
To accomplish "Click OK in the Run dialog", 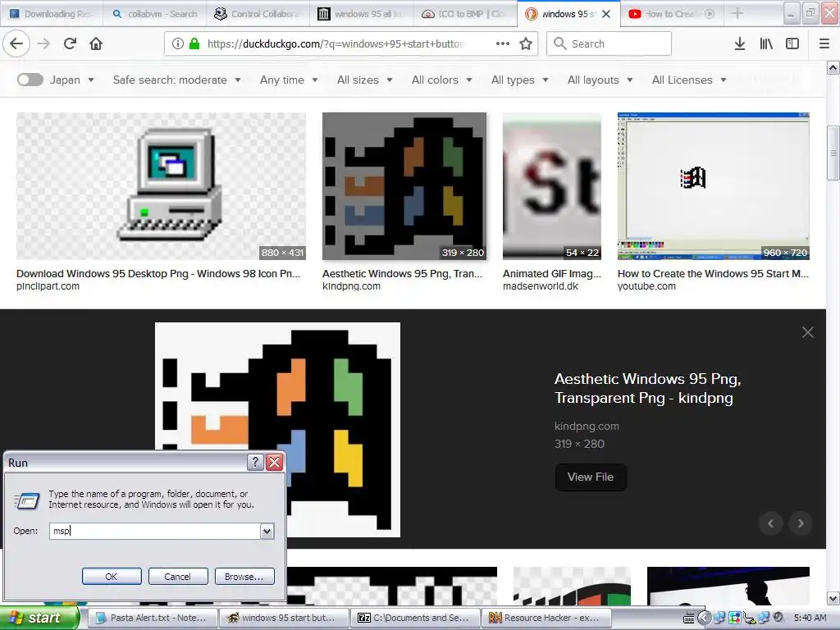I will [x=112, y=577].
